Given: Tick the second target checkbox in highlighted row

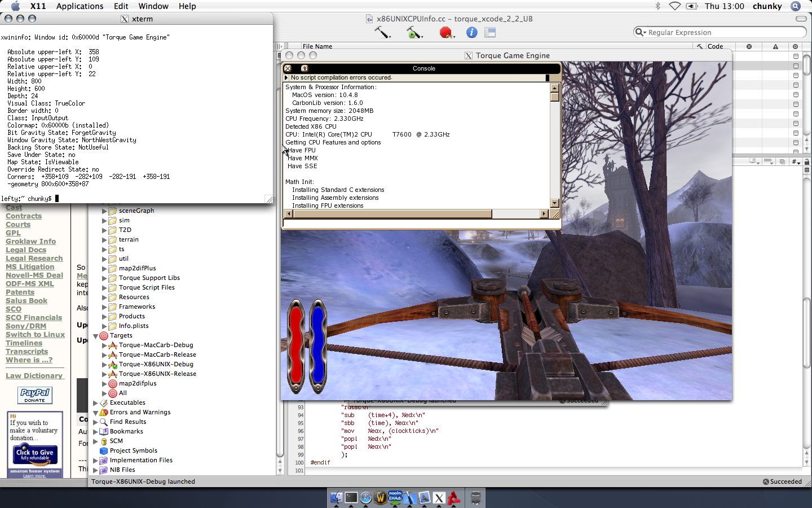Looking at the screenshot, I should point(796,66).
